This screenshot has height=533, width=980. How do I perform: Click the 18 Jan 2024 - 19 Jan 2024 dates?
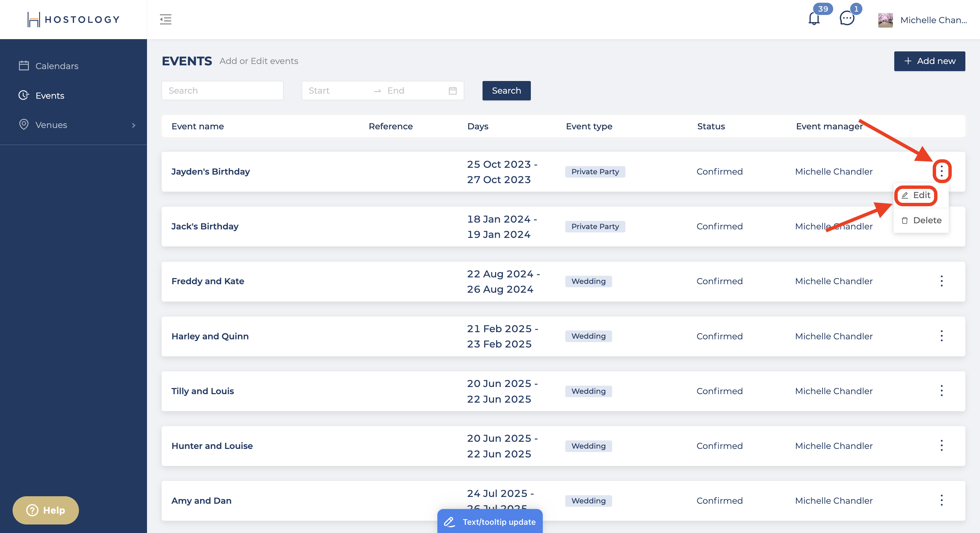(502, 227)
